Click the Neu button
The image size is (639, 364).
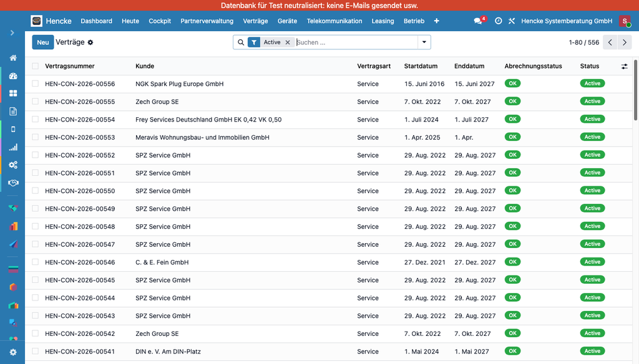[42, 42]
